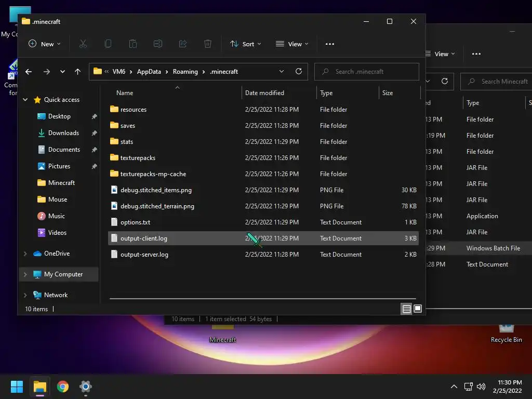Click the pin icon next to Pictures
The image size is (532, 399).
(x=95, y=166)
